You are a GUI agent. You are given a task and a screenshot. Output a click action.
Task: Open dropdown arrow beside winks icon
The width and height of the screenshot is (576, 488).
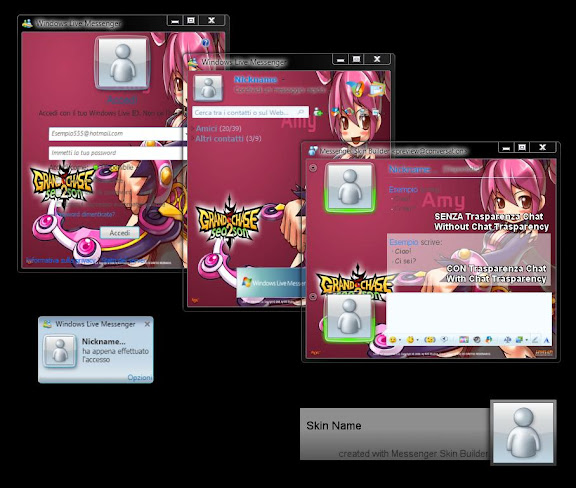417,340
